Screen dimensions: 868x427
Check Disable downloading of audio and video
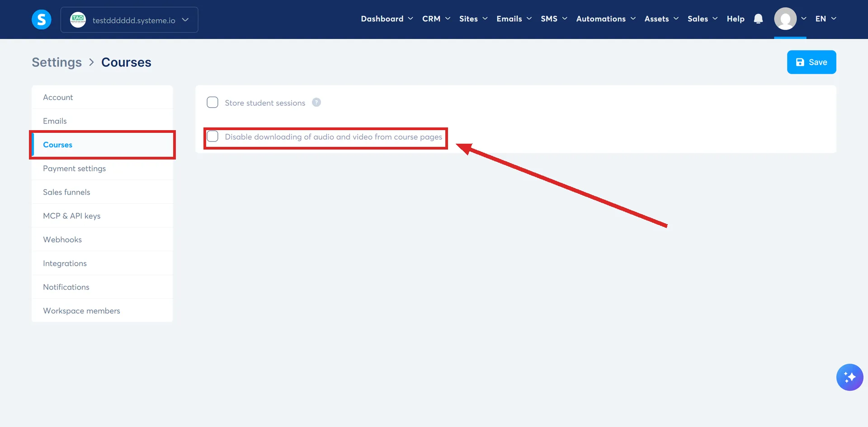click(212, 136)
